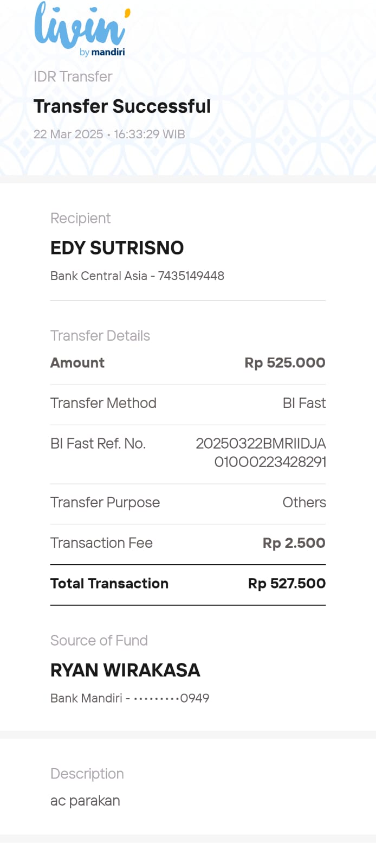This screenshot has width=376, height=868.
Task: Click the Transfer Purpose label
Action: pyautogui.click(x=105, y=502)
